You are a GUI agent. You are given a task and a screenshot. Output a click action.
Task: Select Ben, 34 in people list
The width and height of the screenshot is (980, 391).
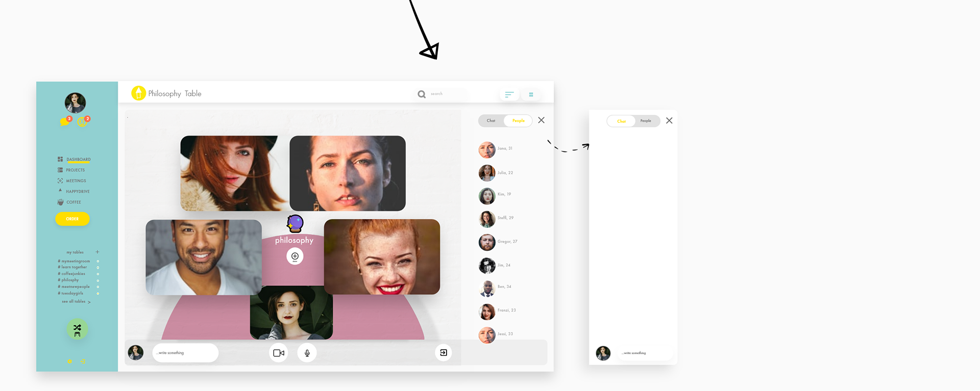coord(495,289)
